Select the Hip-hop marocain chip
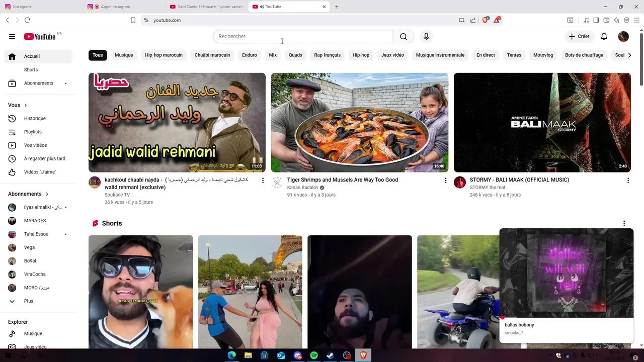644x362 pixels. click(164, 55)
